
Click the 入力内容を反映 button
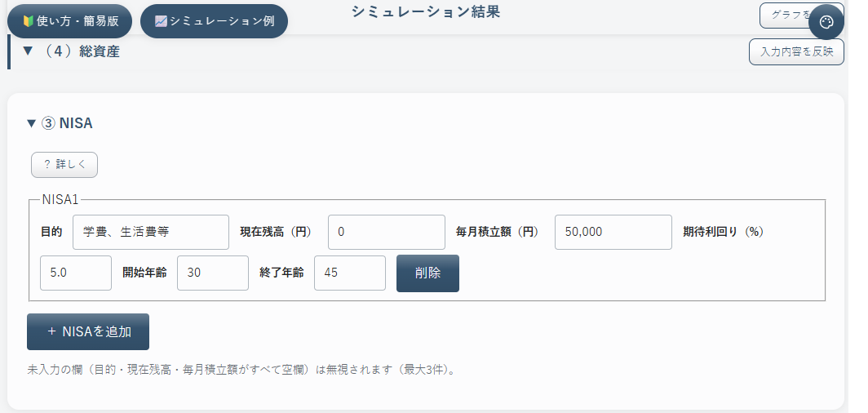(796, 52)
